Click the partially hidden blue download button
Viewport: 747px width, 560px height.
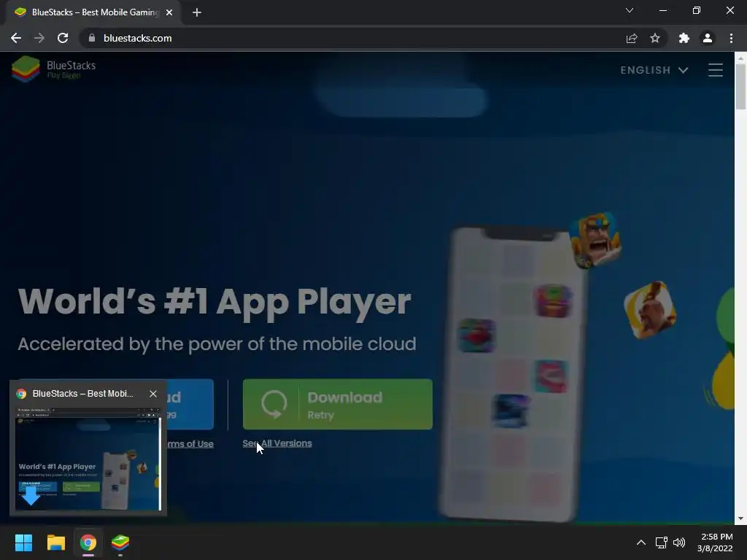click(190, 404)
